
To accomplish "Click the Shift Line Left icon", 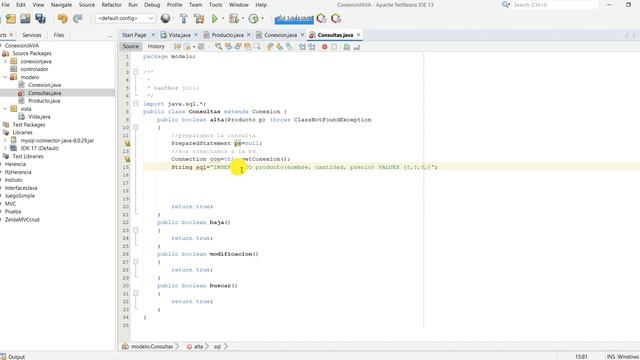I will pyautogui.click(x=302, y=47).
